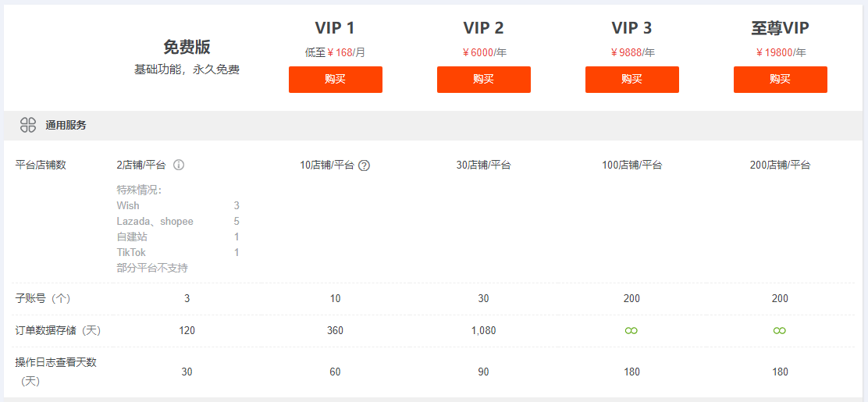Click the info icon beside 2店铺/平台
Image resolution: width=868 pixels, height=402 pixels.
click(x=179, y=165)
